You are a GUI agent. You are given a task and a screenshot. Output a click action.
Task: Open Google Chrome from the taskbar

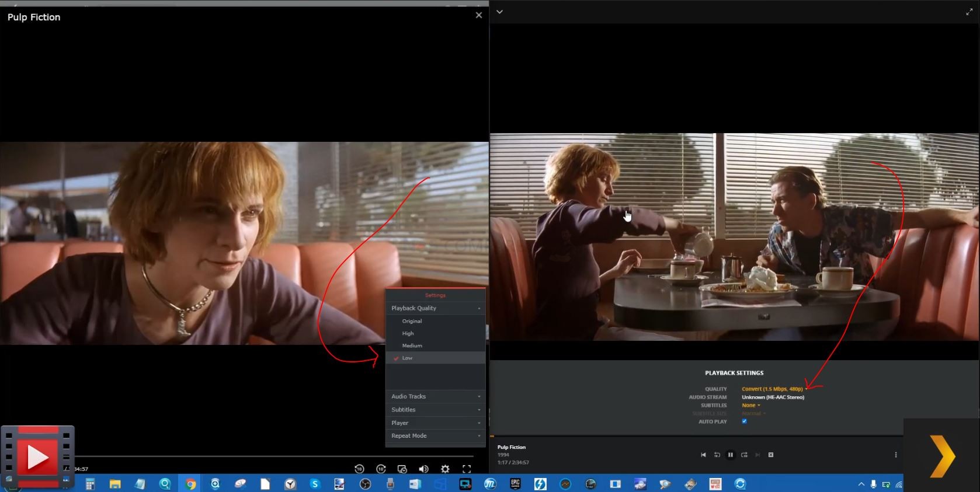click(x=190, y=484)
